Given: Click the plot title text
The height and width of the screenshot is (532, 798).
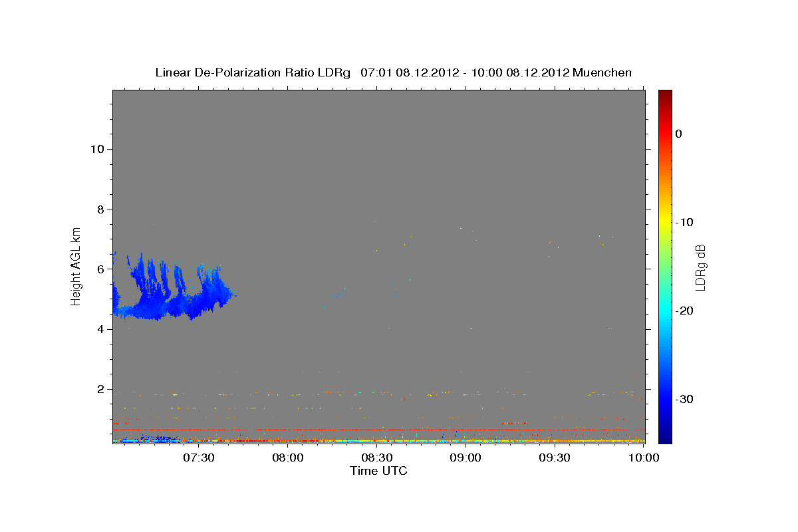Looking at the screenshot, I should click(393, 72).
